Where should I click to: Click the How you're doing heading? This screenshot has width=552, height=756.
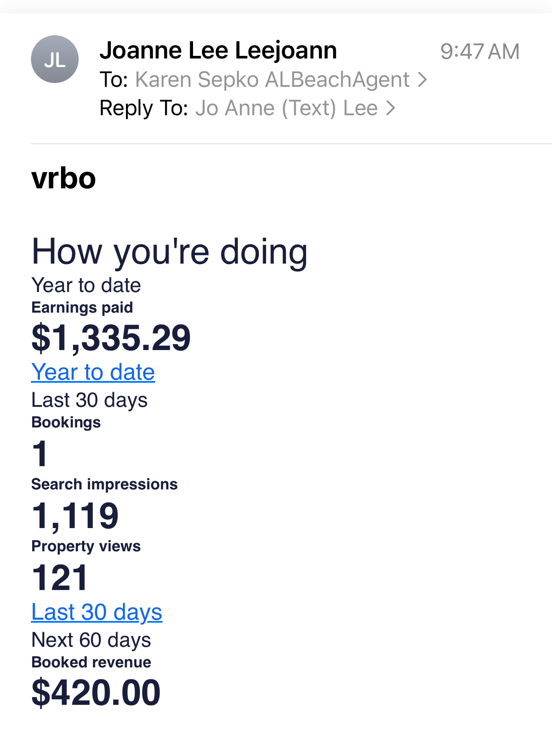[x=170, y=252]
